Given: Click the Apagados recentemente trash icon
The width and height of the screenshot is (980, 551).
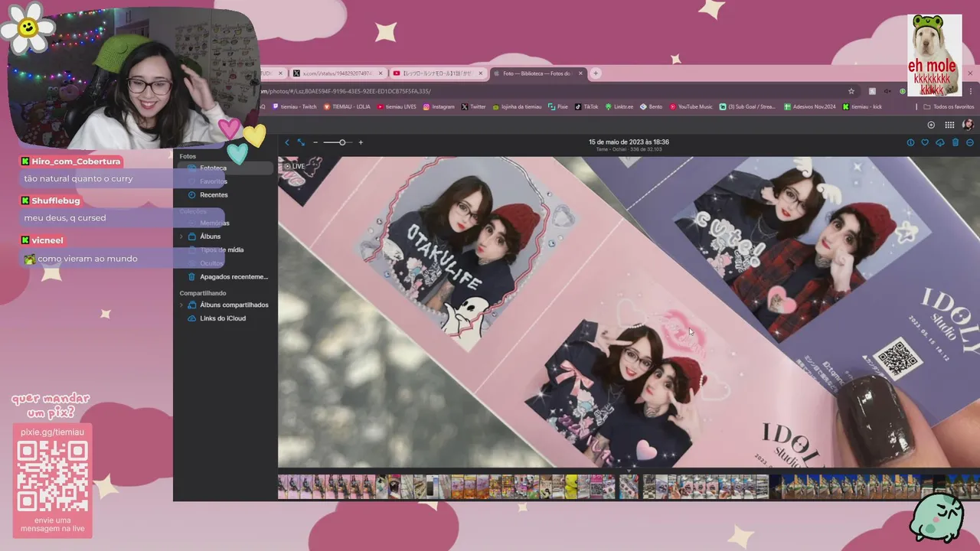Looking at the screenshot, I should (x=192, y=276).
